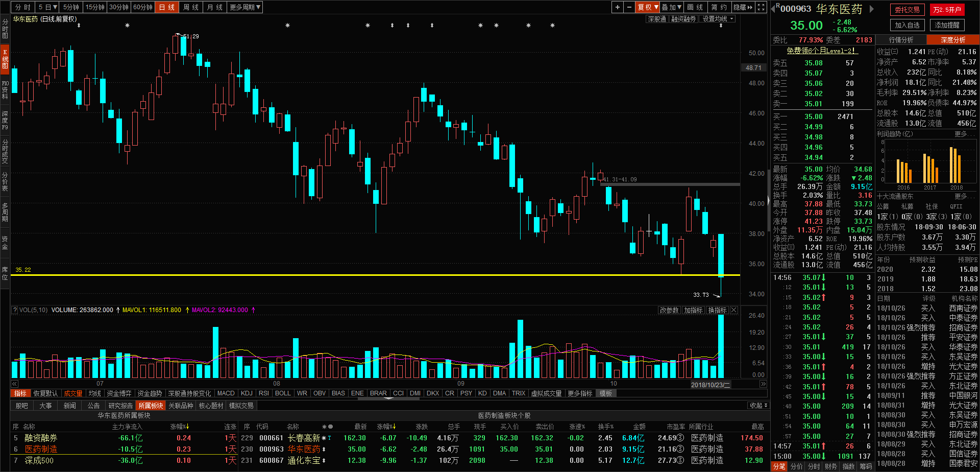Click 加指标 in volume panel
The width and height of the screenshot is (980, 472).
pyautogui.click(x=693, y=310)
